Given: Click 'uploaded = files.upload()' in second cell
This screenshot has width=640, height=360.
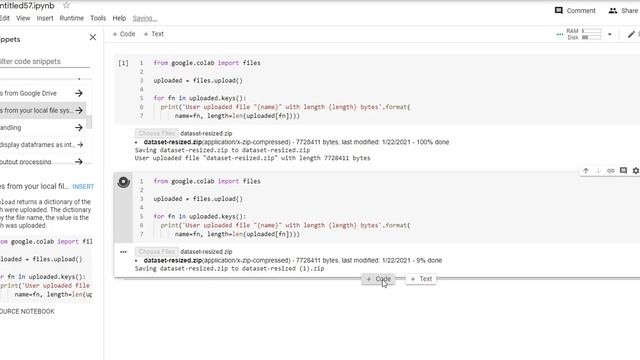Looking at the screenshot, I should click(x=198, y=199).
